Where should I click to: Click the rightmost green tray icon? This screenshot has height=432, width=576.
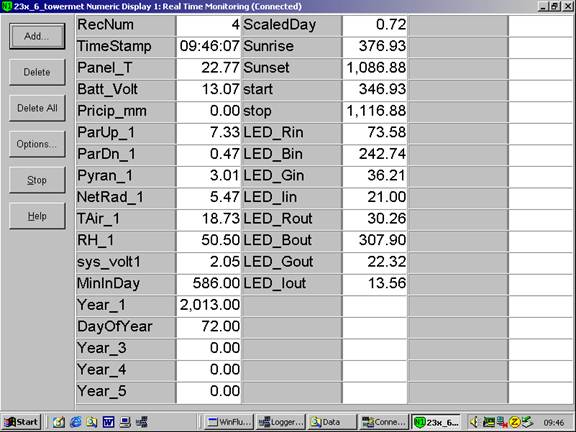tap(528, 422)
